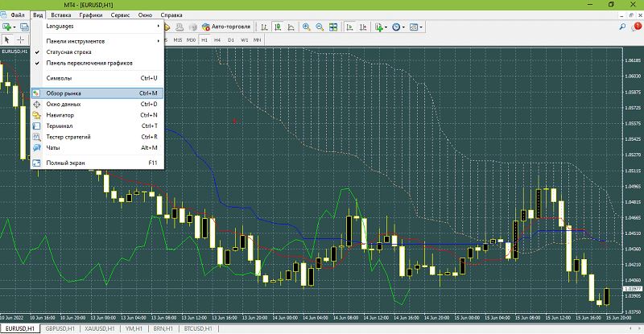Click the indicators list icon
Viewport: 644px width, 334px height.
click(378, 27)
